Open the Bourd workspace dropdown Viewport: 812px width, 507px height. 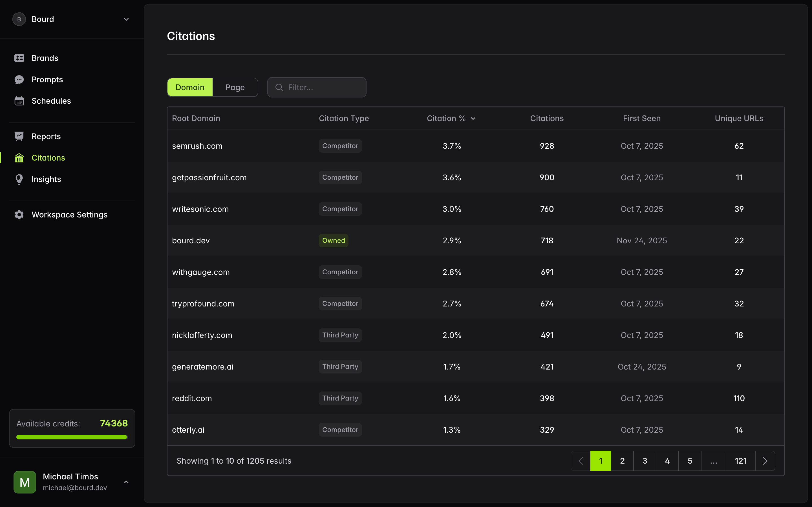coord(126,19)
